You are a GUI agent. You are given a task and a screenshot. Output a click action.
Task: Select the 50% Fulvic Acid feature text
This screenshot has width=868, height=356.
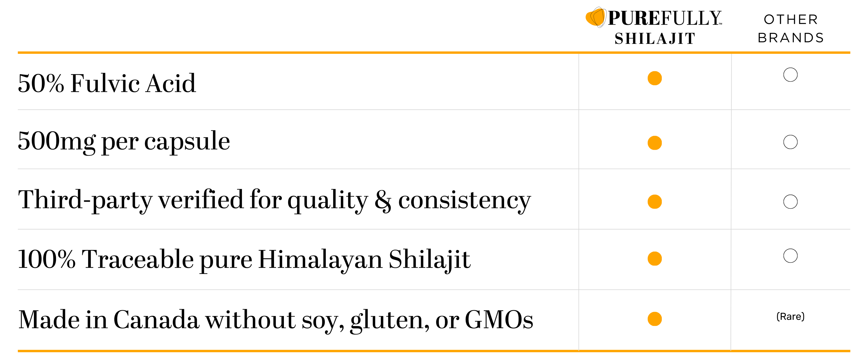tap(106, 83)
